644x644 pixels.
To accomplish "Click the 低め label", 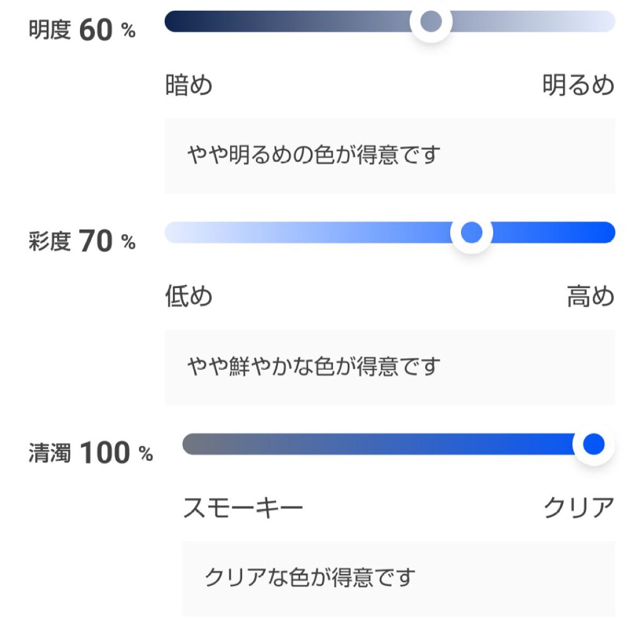I will coord(188,295).
